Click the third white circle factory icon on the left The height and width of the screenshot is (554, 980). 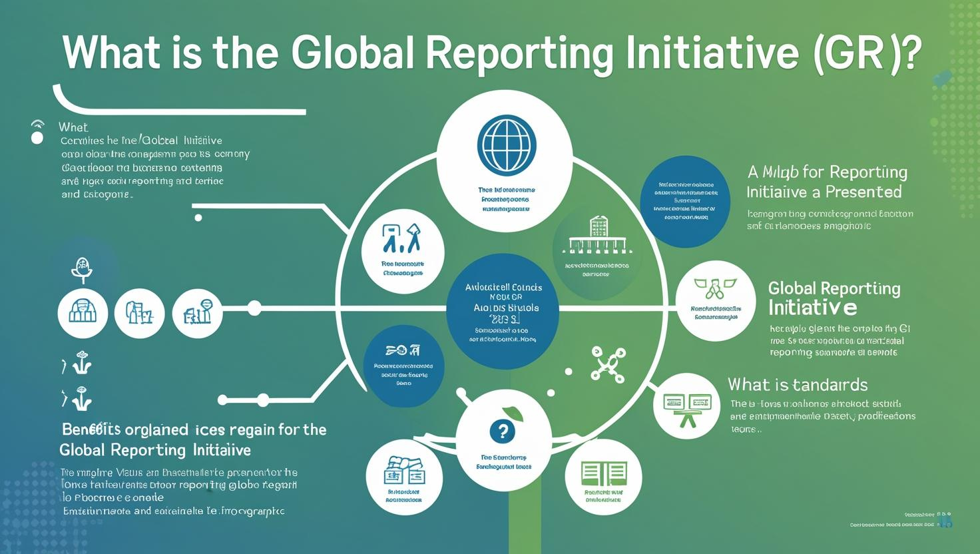point(197,313)
